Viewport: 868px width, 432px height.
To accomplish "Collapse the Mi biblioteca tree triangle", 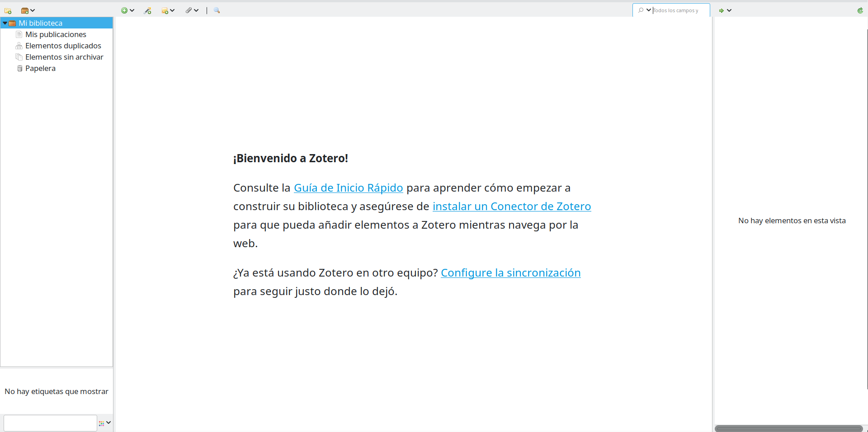I will tap(5, 23).
